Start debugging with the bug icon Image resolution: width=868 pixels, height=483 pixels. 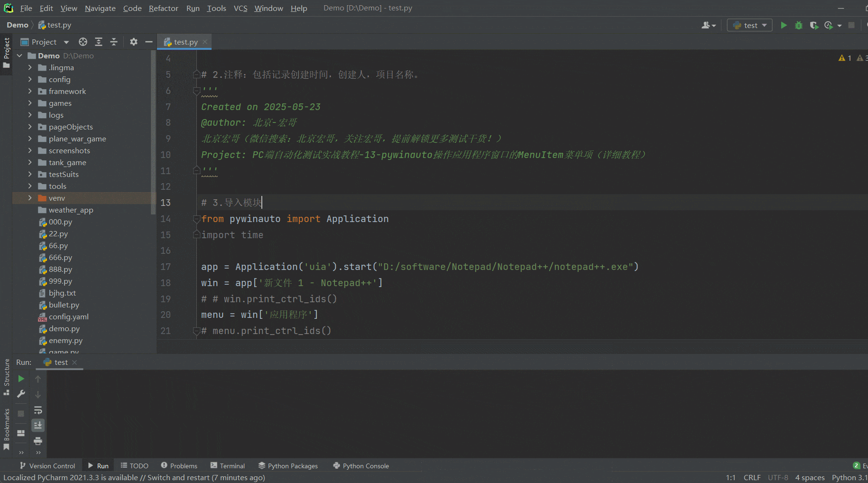point(799,25)
